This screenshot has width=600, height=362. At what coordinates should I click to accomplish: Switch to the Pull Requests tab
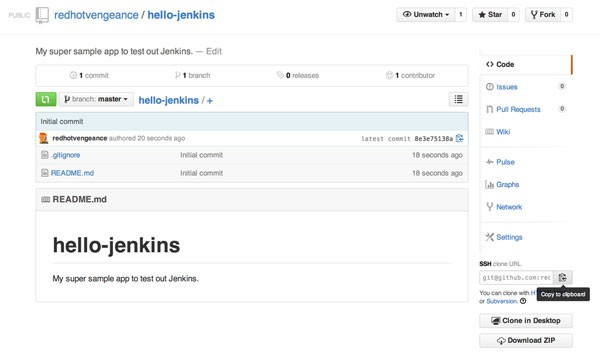click(x=518, y=109)
